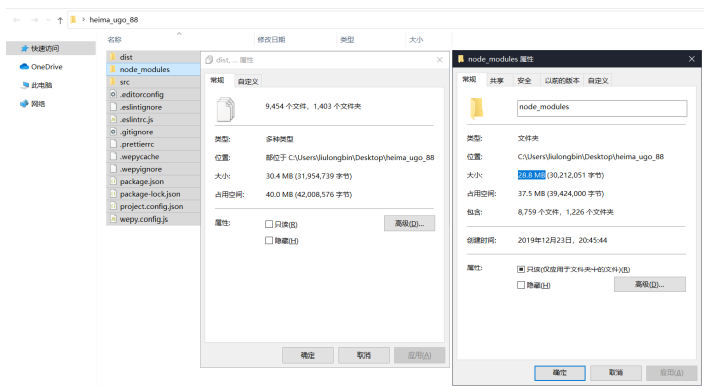Select the node_modules folder icon

pos(113,69)
